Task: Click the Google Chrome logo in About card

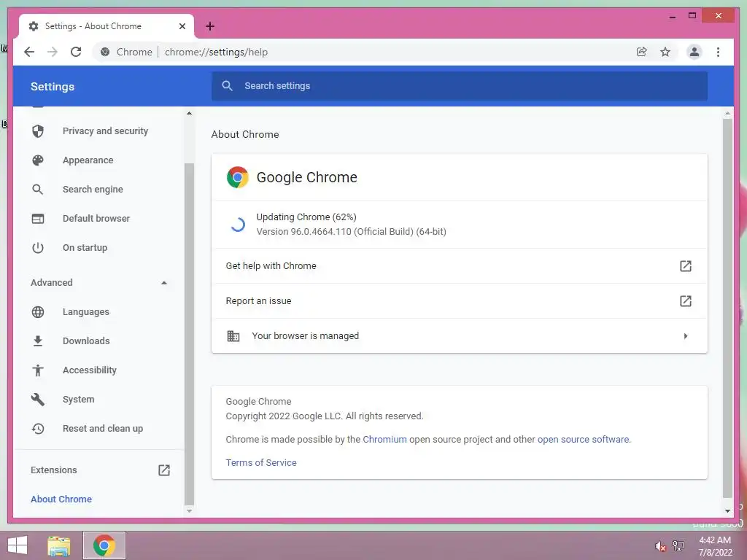Action: click(238, 177)
